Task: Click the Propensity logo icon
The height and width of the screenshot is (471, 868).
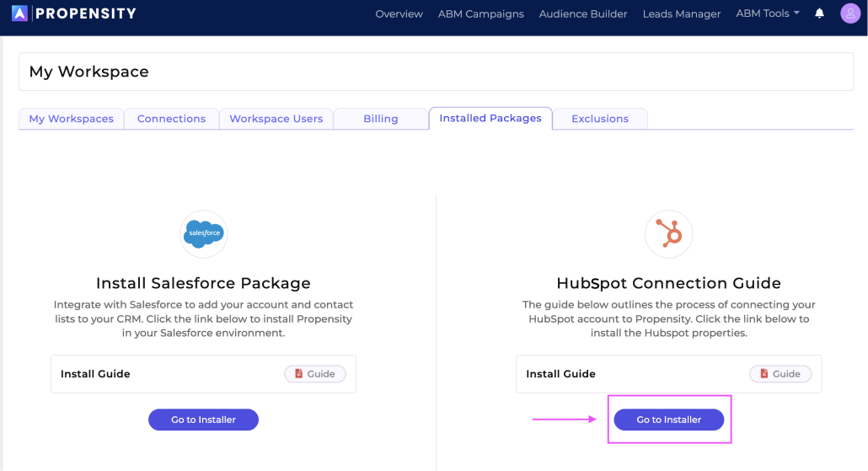Action: (x=19, y=13)
